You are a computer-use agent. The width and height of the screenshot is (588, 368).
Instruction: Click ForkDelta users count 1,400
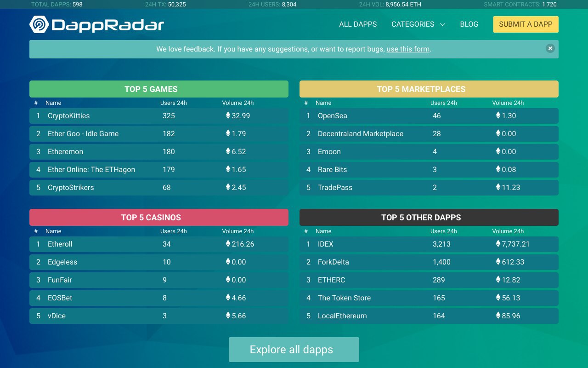(441, 262)
